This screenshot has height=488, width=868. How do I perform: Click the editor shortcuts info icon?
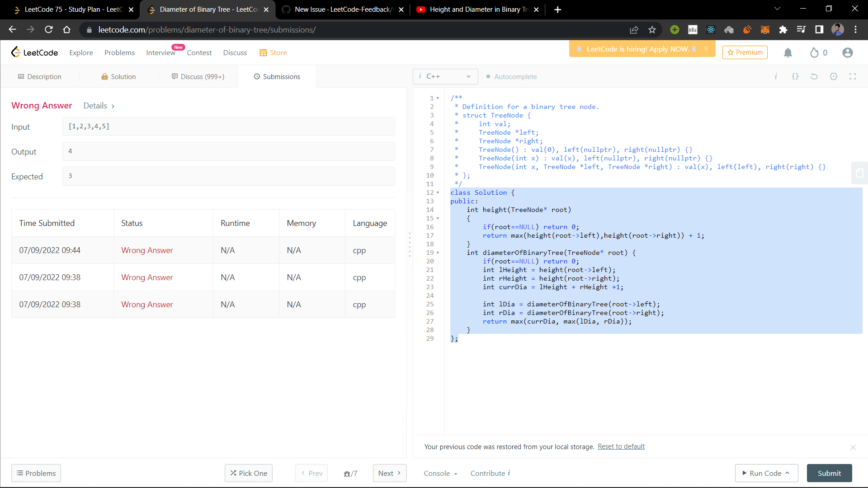click(776, 76)
